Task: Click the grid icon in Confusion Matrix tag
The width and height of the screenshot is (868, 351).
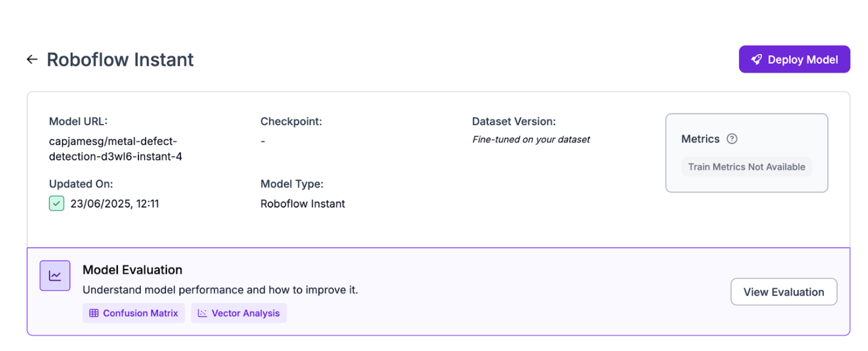Action: [94, 313]
